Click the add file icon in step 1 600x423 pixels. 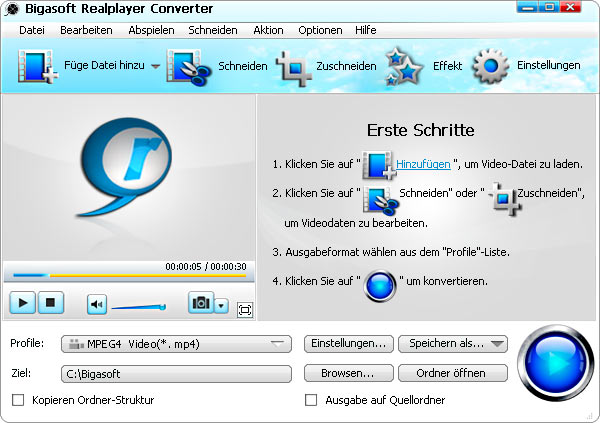click(379, 165)
